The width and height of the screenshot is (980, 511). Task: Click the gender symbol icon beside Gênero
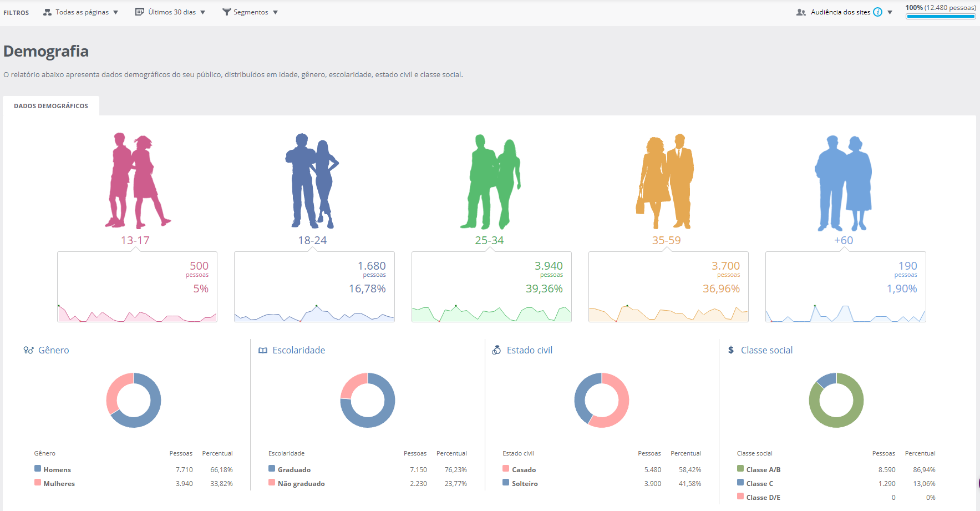click(28, 350)
